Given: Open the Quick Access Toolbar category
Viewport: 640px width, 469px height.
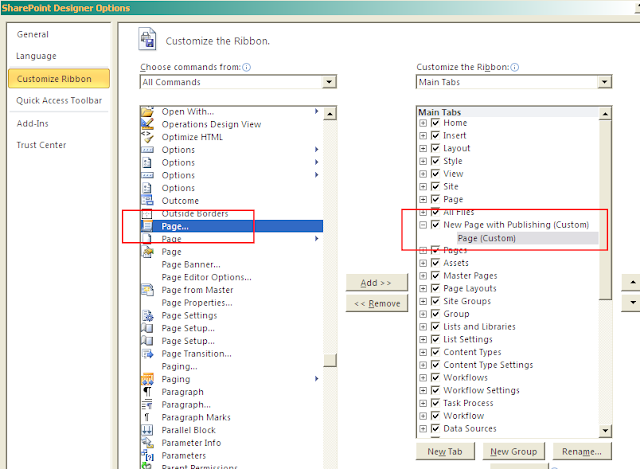Looking at the screenshot, I should pyautogui.click(x=59, y=100).
